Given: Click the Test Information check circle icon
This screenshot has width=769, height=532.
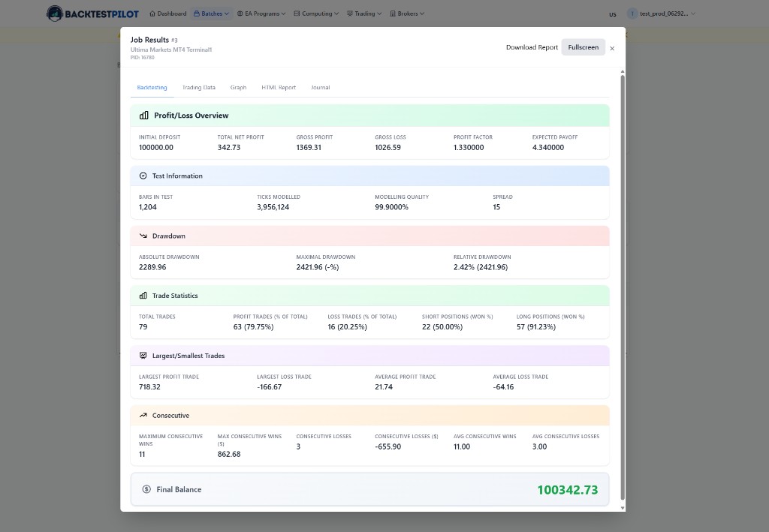Looking at the screenshot, I should click(143, 176).
